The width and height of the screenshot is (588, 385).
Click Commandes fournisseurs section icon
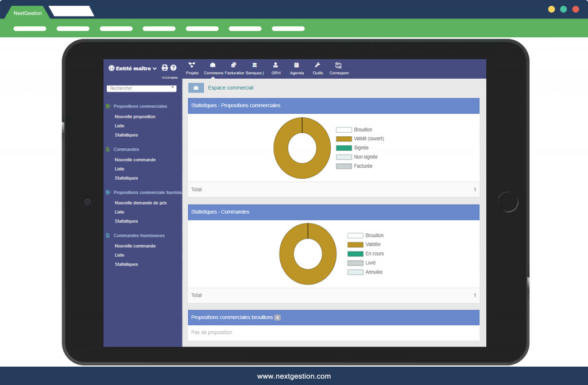click(108, 236)
